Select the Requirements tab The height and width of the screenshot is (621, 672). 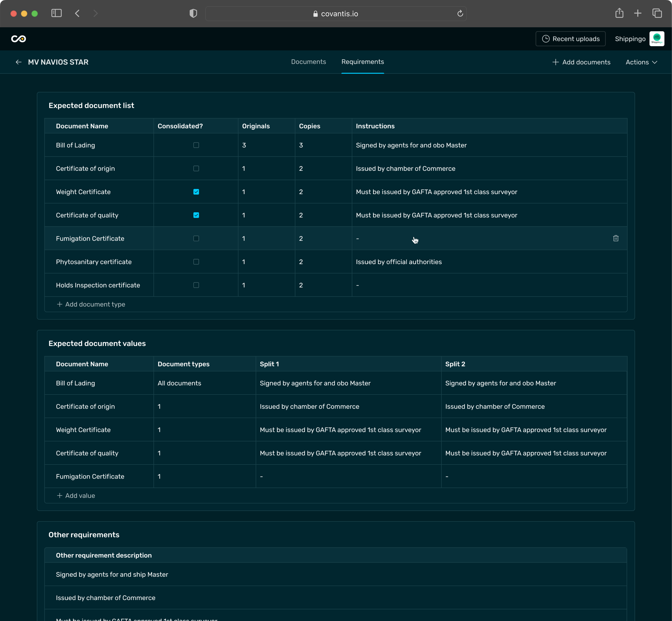pos(363,62)
